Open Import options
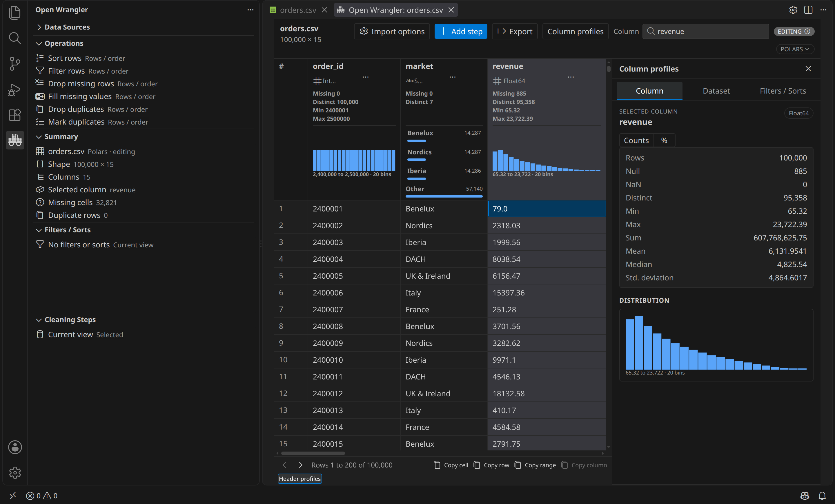This screenshot has width=835, height=504. tap(392, 31)
